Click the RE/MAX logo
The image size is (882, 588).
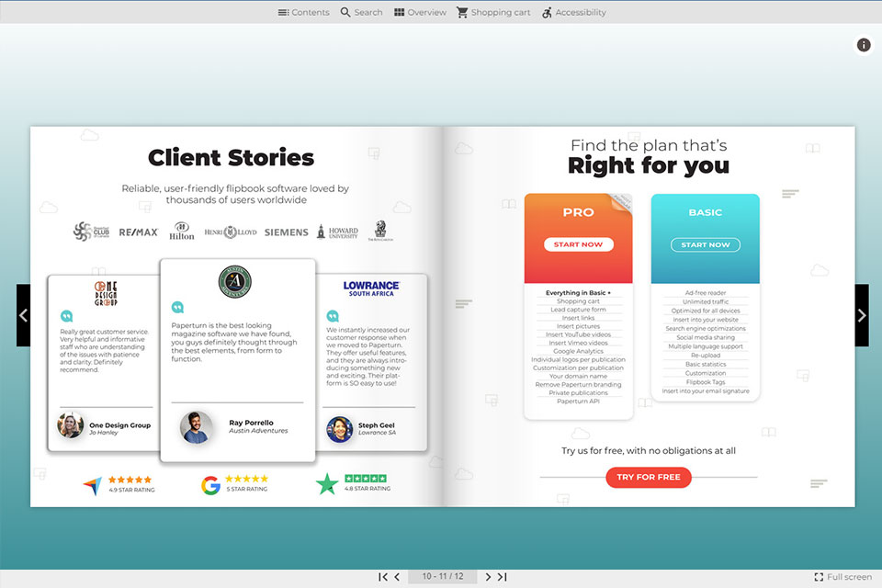coord(139,232)
